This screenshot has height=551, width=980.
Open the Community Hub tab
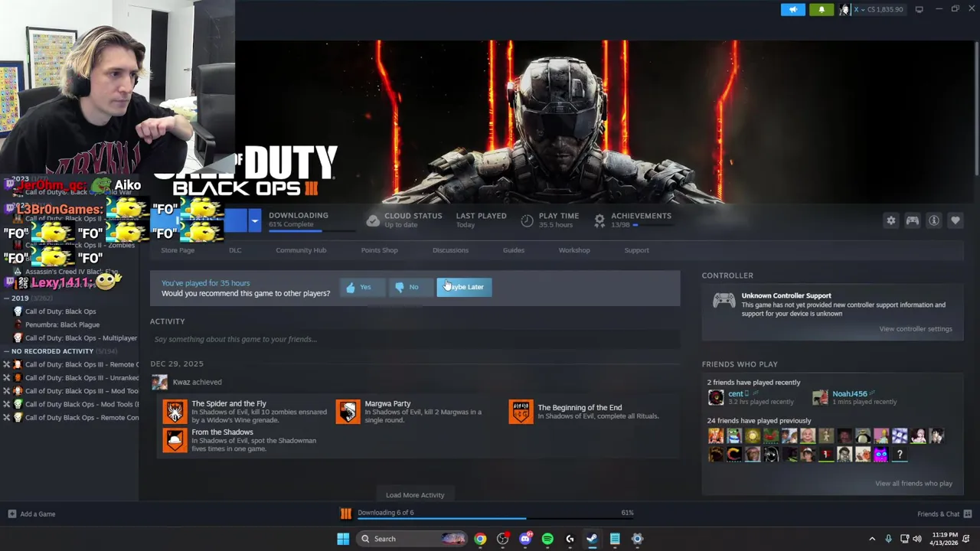point(301,250)
